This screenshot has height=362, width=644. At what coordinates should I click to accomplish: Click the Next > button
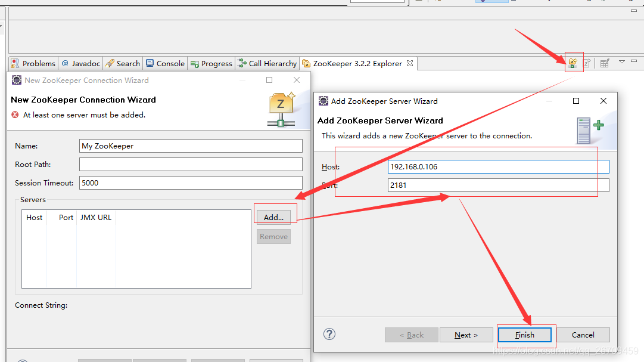pos(466,335)
